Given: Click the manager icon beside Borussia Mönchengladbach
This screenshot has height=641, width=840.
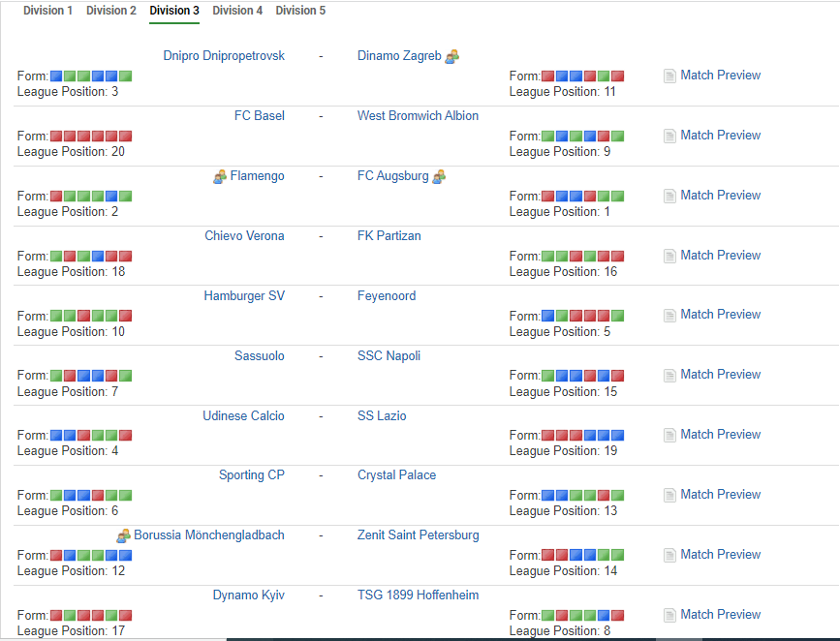Looking at the screenshot, I should (x=123, y=535).
